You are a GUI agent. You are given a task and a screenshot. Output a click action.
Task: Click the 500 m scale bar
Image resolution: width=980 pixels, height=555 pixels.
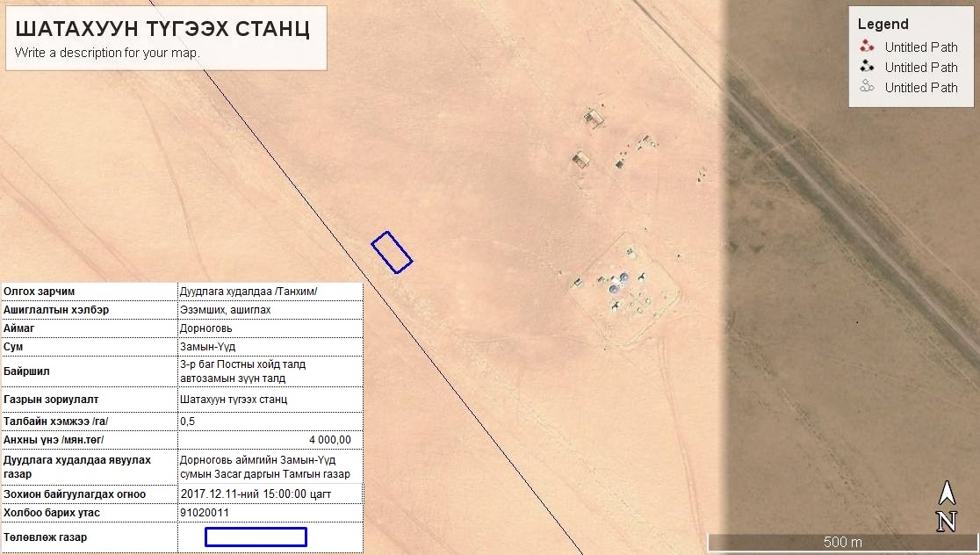tap(842, 542)
